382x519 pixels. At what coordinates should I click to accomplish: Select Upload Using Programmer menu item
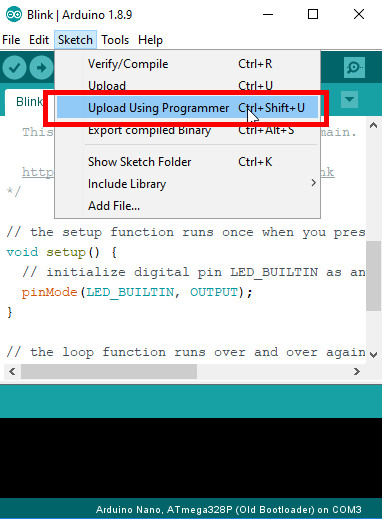click(187, 108)
